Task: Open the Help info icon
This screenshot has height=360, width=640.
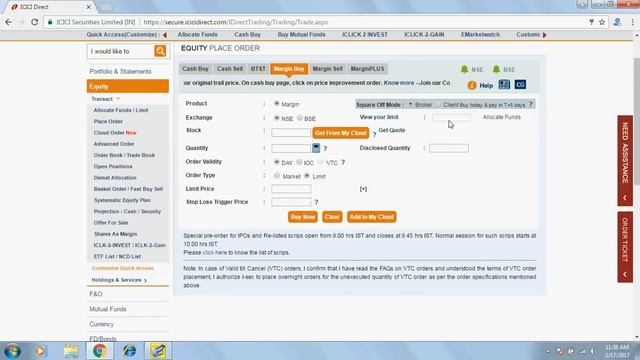Action: [x=472, y=85]
